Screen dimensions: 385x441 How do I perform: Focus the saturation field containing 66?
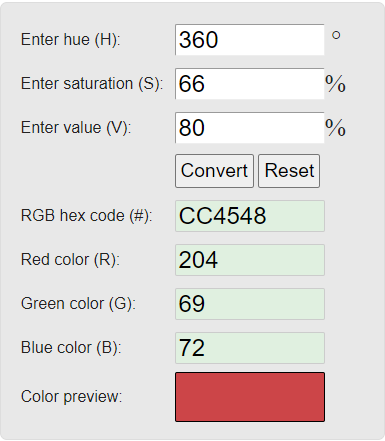(250, 84)
